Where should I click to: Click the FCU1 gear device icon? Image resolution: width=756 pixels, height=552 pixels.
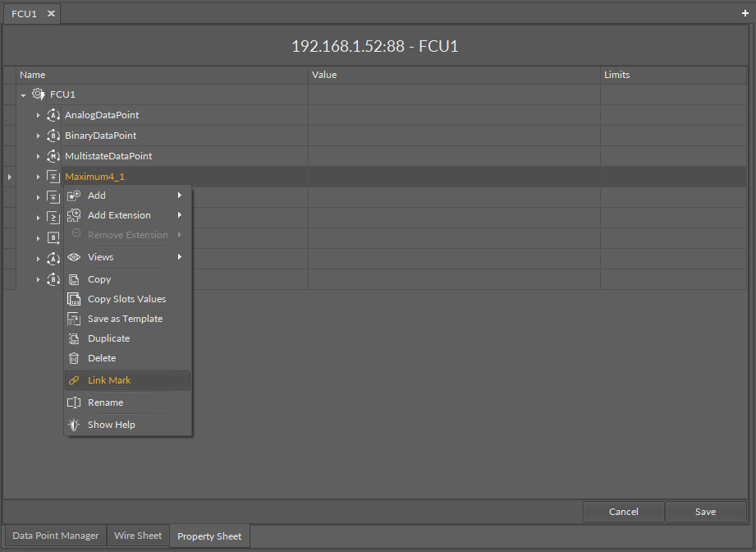(38, 94)
